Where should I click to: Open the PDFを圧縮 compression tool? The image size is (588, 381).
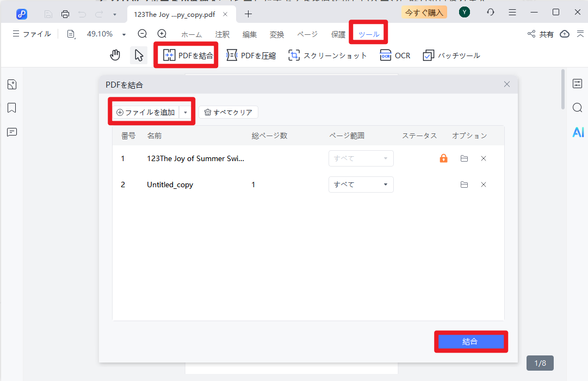point(251,55)
